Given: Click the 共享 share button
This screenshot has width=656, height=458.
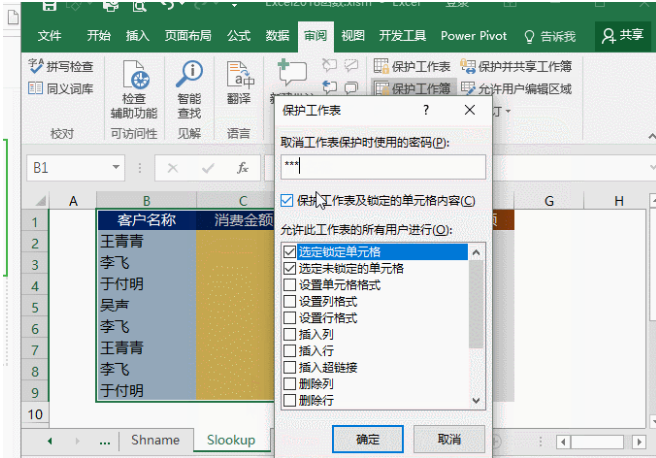Looking at the screenshot, I should [x=623, y=36].
